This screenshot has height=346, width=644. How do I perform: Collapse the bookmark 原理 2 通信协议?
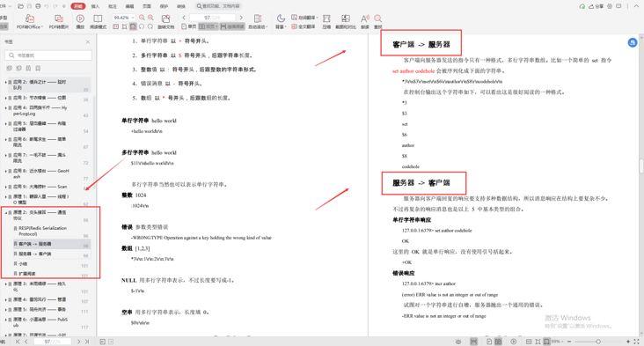coord(6,213)
